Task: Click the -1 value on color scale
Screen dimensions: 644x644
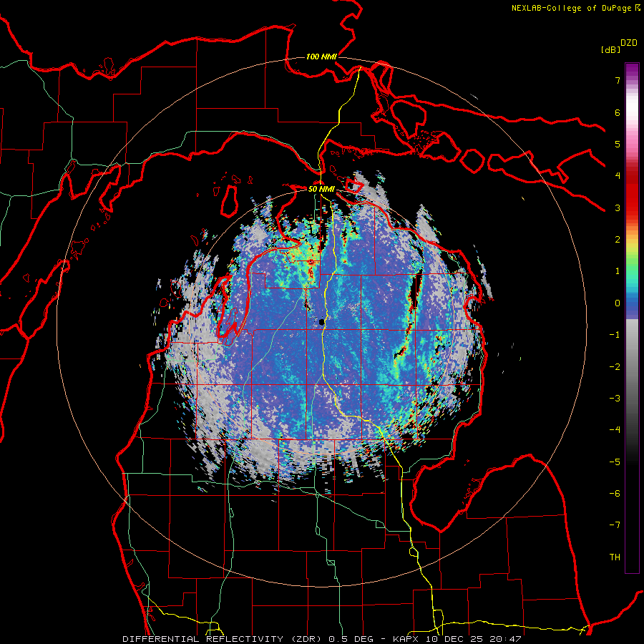Action: pos(615,335)
